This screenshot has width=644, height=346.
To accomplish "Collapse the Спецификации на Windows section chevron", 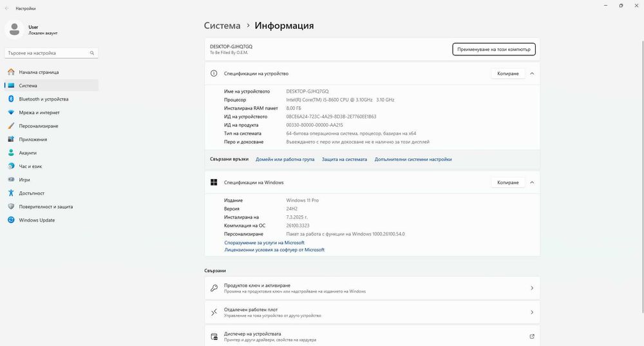I will tap(532, 182).
